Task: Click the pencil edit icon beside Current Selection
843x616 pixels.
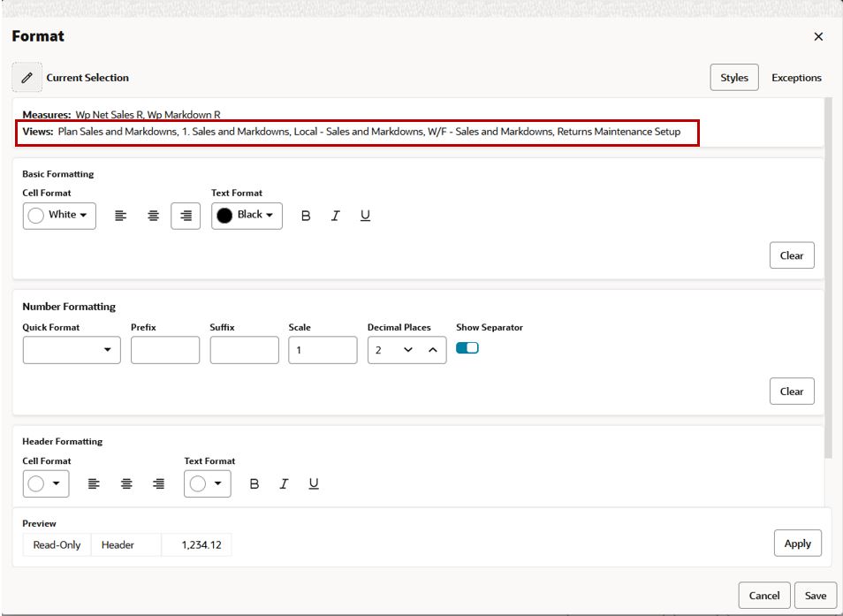Action: (27, 78)
